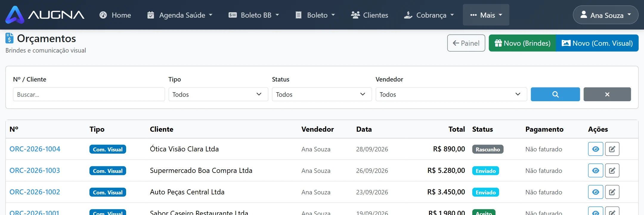Viewport: 644px width, 215px height.
Task: Edit ORC-2026-1004 with pencil icon
Action: (612, 149)
